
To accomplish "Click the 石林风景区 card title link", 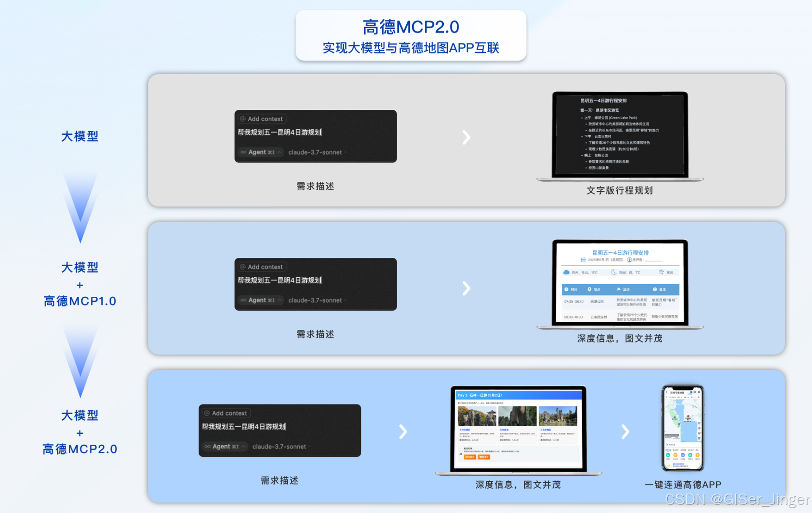I will pyautogui.click(x=465, y=430).
